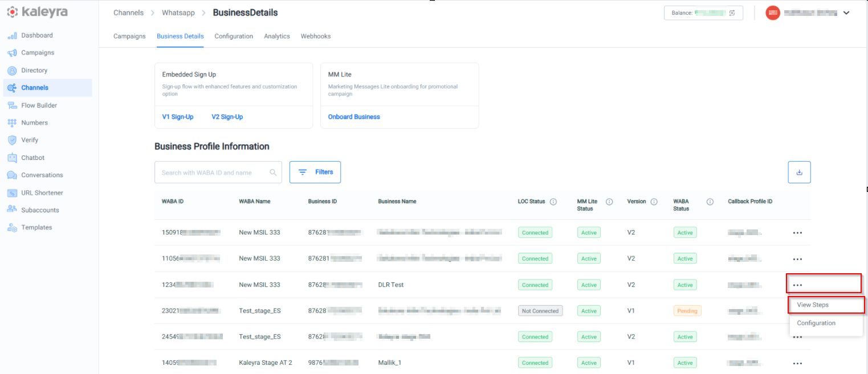
Task: Click the Callback Profile ID column header
Action: tap(750, 202)
